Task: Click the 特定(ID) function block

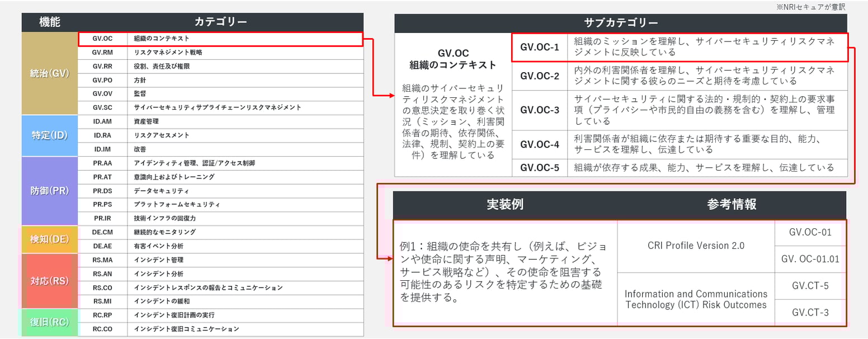Action: pos(50,135)
